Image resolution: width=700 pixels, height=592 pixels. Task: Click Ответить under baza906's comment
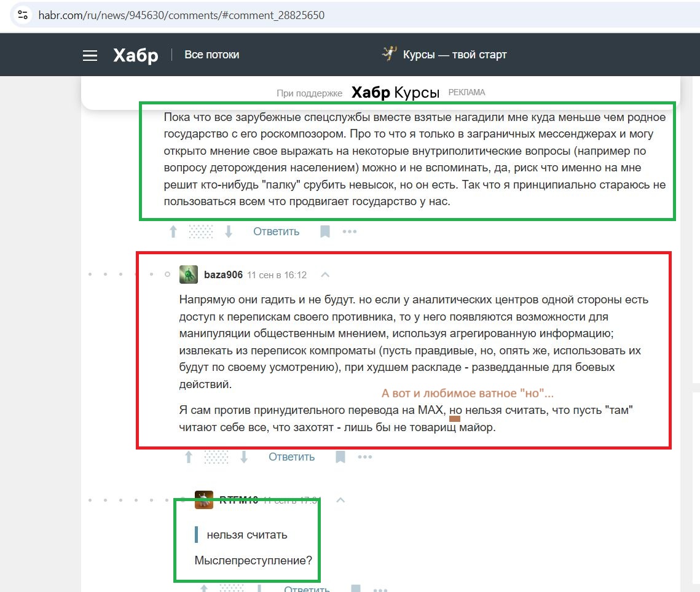click(x=291, y=457)
